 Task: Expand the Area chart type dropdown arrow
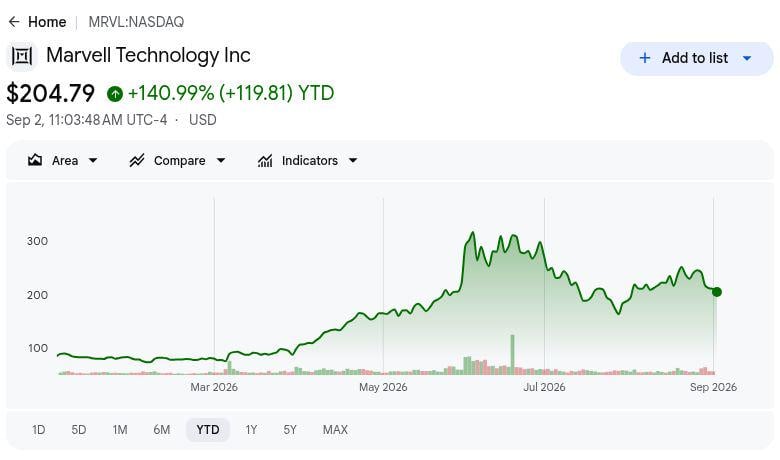pyautogui.click(x=93, y=161)
